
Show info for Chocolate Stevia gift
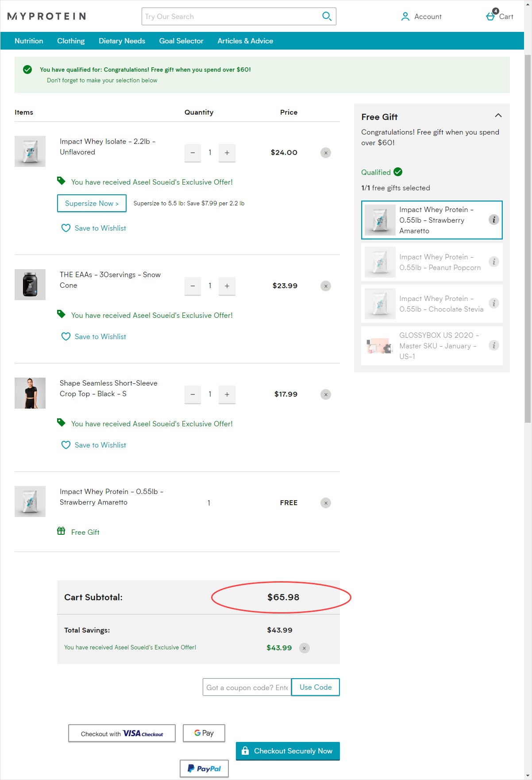[494, 303]
